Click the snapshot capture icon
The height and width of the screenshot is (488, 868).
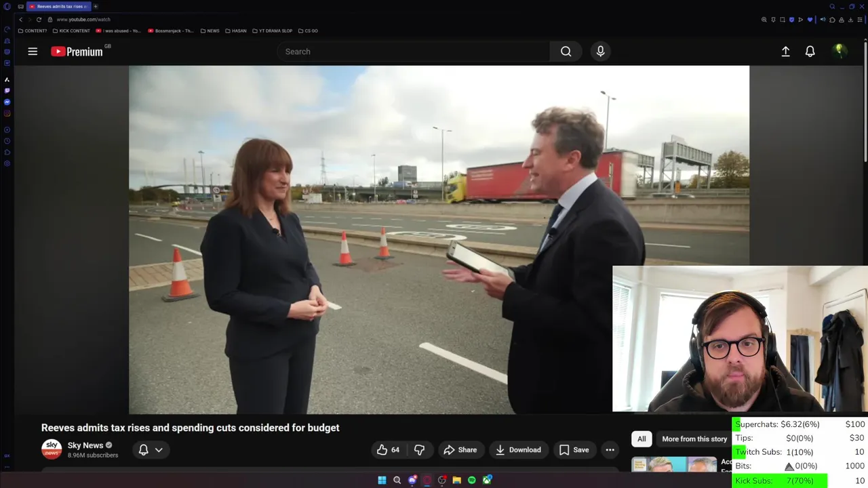tap(783, 20)
